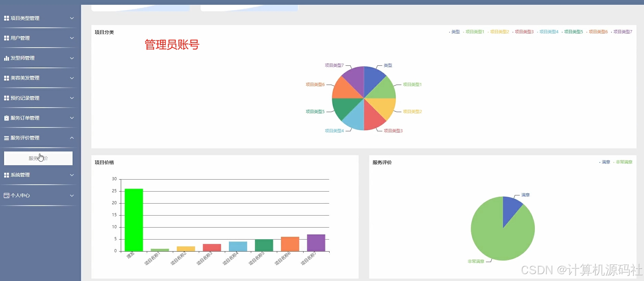Open the 个人中心 menu

pyautogui.click(x=39, y=196)
